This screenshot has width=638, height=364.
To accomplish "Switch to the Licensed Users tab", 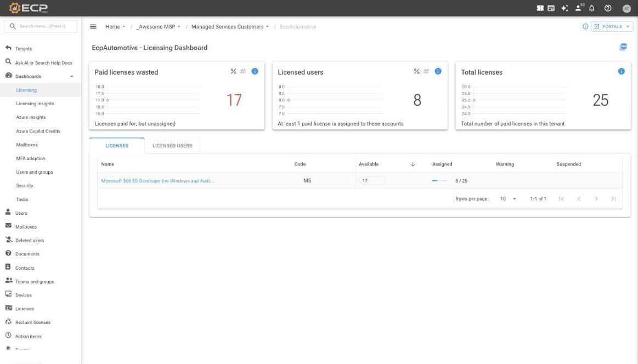I will coord(172,146).
